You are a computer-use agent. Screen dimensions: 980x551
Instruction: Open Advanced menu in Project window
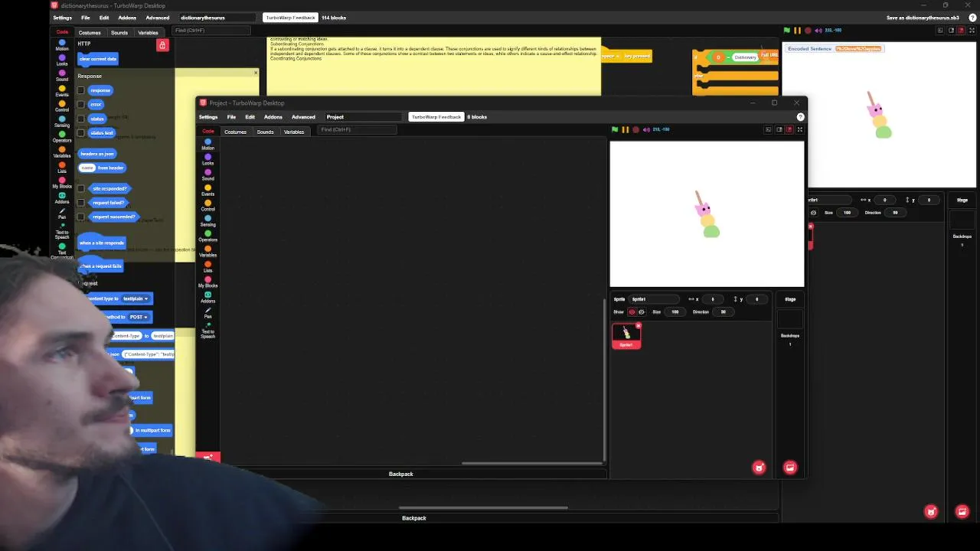303,117
